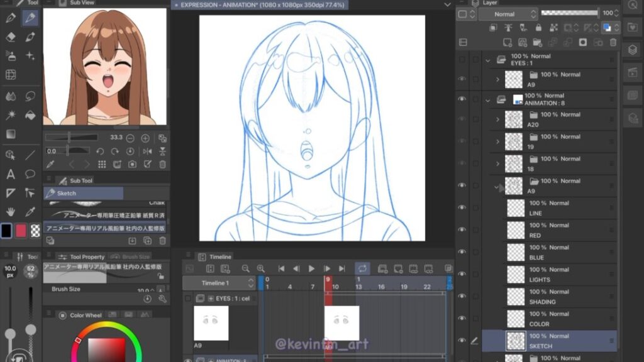Collapse the EYES : 1 animation folder
Screen dimensions: 644x362
[488, 60]
